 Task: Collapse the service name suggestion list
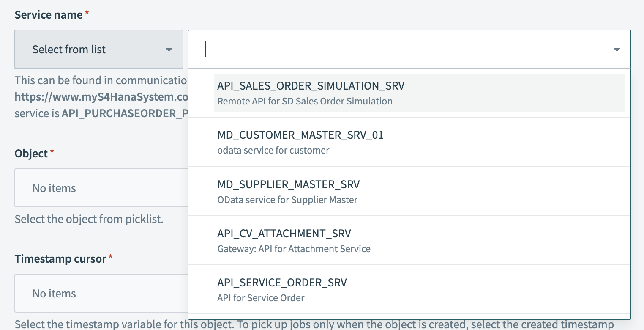pyautogui.click(x=617, y=49)
